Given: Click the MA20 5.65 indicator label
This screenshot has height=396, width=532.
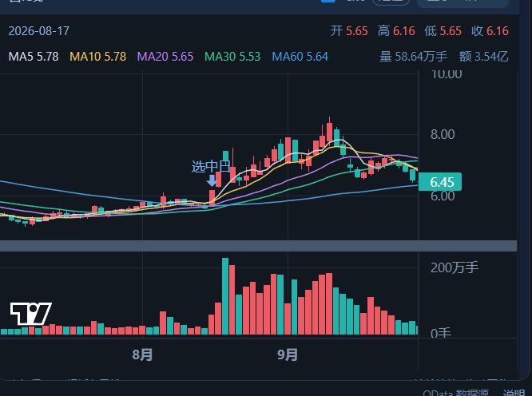Looking at the screenshot, I should point(165,56).
